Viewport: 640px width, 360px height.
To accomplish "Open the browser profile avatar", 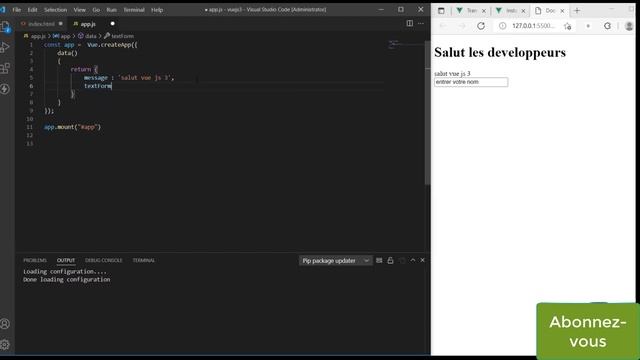I will tap(629, 26).
